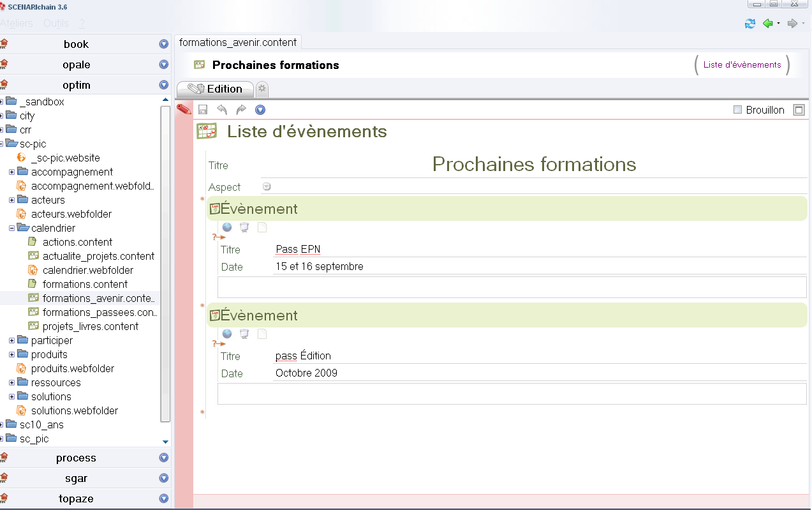Screen dimensions: 812x510
Task: Go forward with the grey arrow
Action: [792, 24]
